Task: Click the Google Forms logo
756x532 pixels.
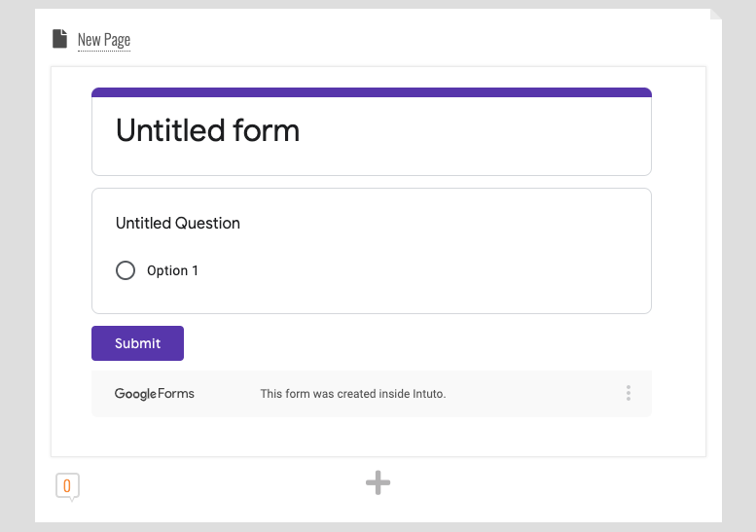Action: (x=154, y=394)
